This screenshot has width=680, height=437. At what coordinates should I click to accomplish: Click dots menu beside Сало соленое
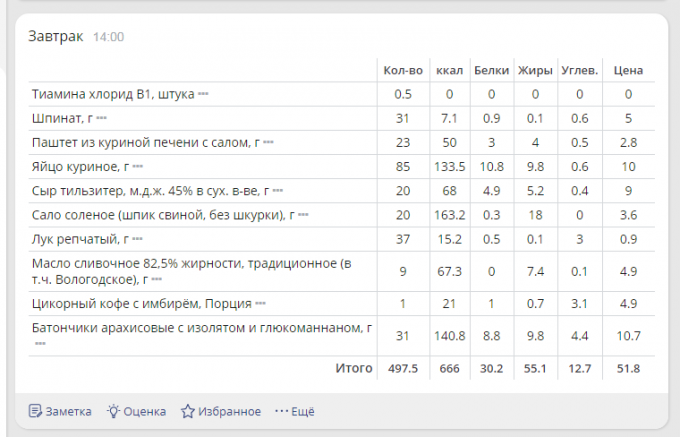point(303,215)
